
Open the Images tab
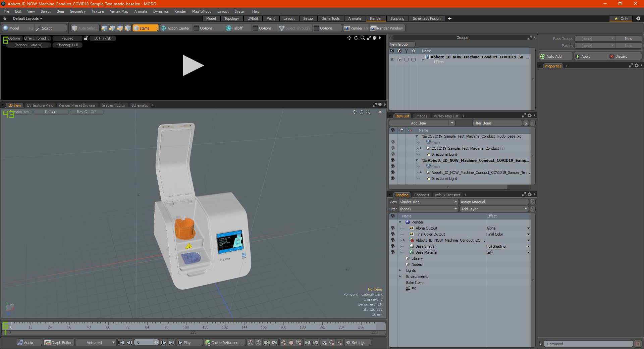(x=421, y=116)
